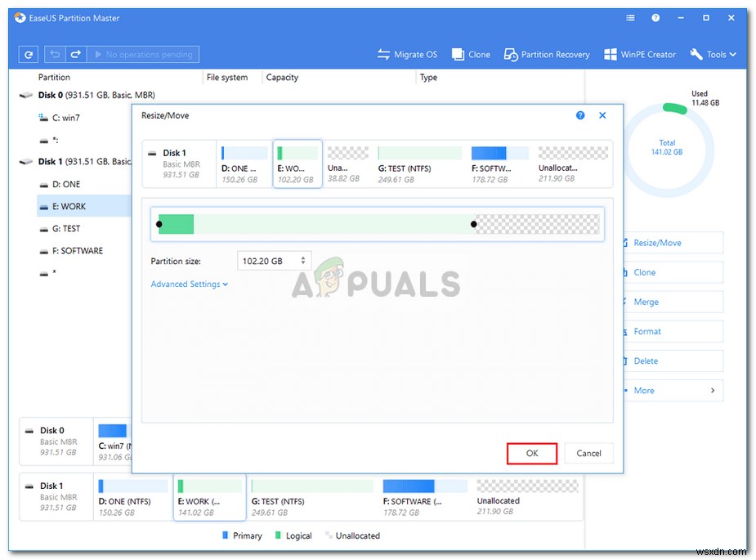The width and height of the screenshot is (756, 560).
Task: Click Clone in the right sidebar
Action: (x=673, y=272)
